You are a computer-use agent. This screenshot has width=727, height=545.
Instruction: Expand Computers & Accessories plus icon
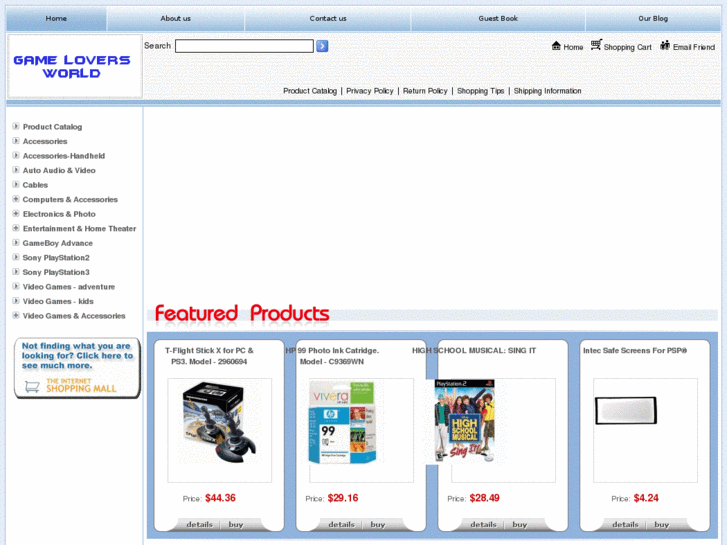(x=16, y=199)
